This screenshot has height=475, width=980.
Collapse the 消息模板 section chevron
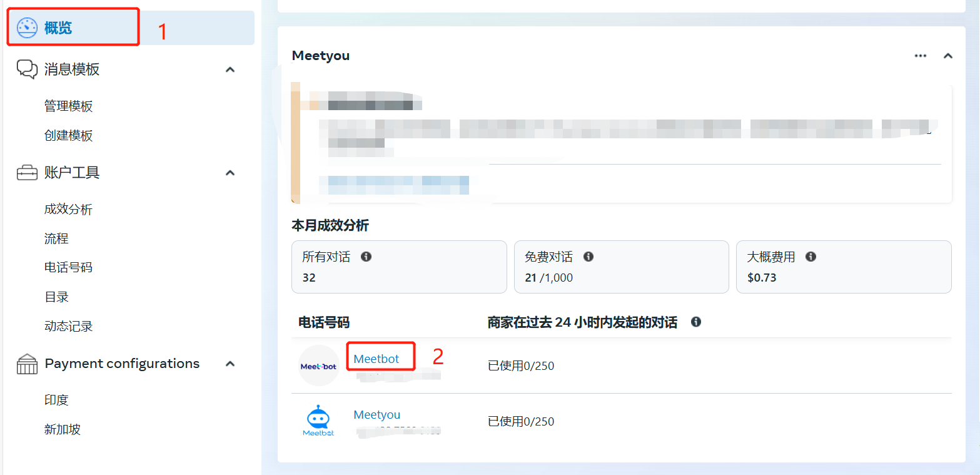click(x=230, y=69)
